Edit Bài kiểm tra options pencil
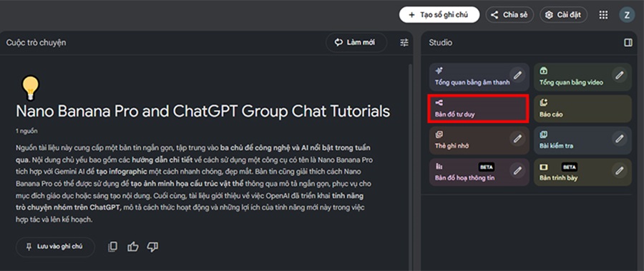Screen dimensions: 644x271 click(620, 139)
